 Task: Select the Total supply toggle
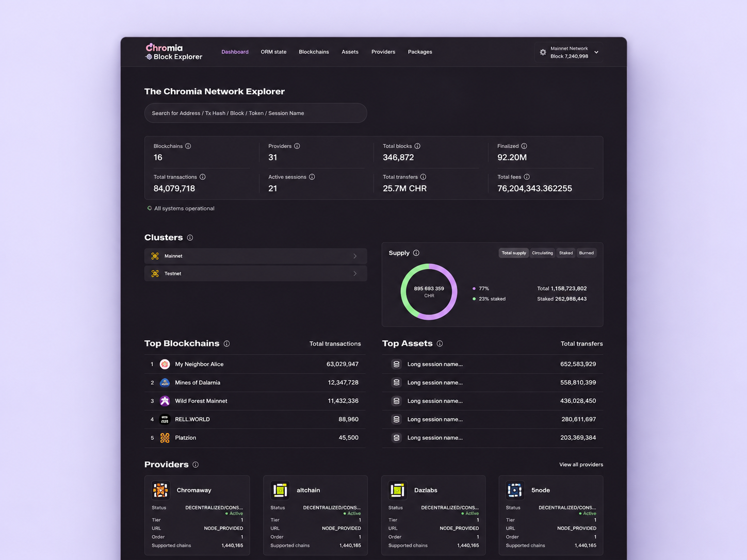coord(514,253)
